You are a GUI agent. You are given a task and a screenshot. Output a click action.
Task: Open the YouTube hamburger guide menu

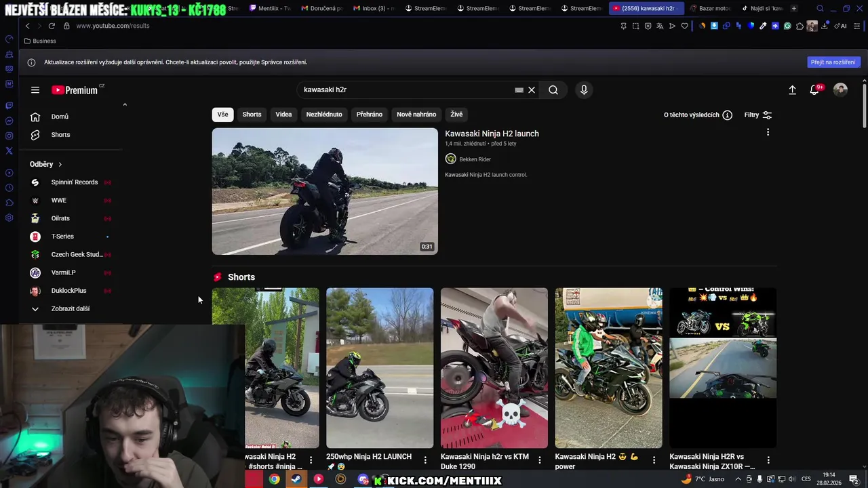[35, 90]
